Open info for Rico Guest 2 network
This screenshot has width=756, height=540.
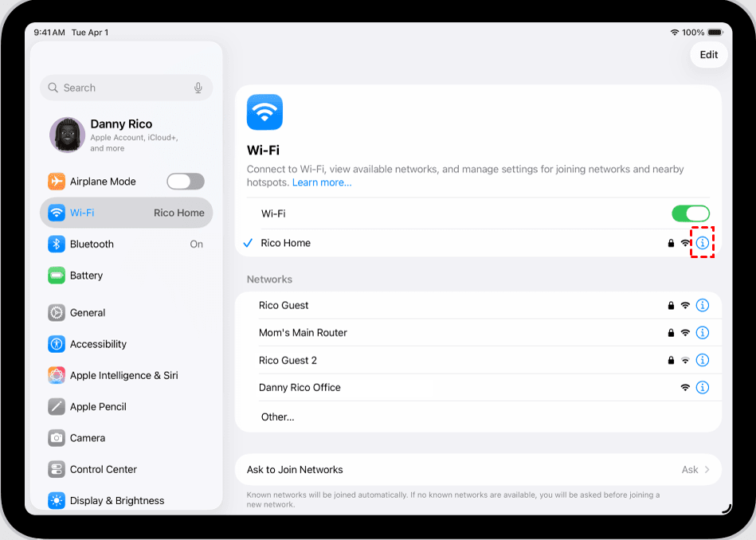(x=703, y=360)
